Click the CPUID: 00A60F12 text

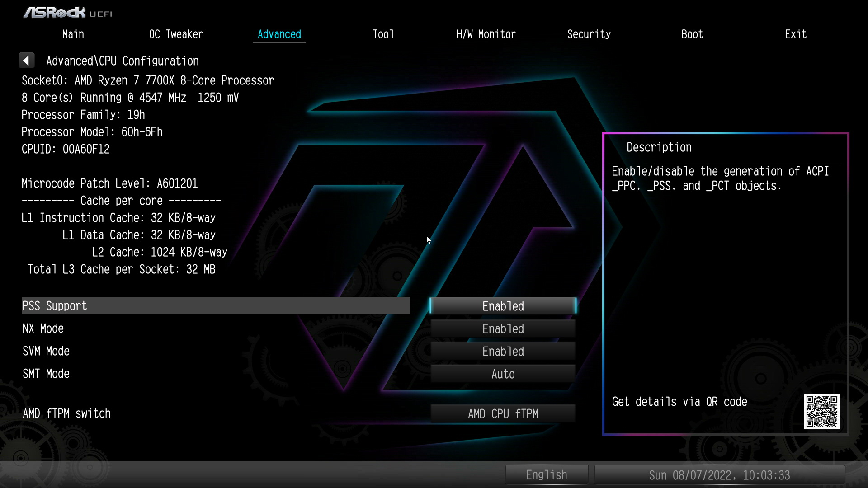click(x=66, y=149)
